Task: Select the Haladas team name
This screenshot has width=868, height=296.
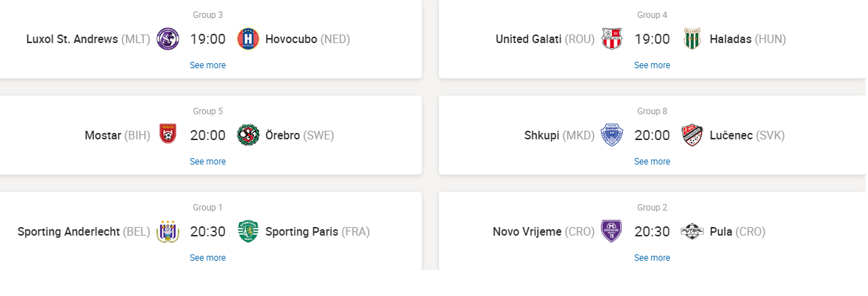Action: (x=730, y=40)
